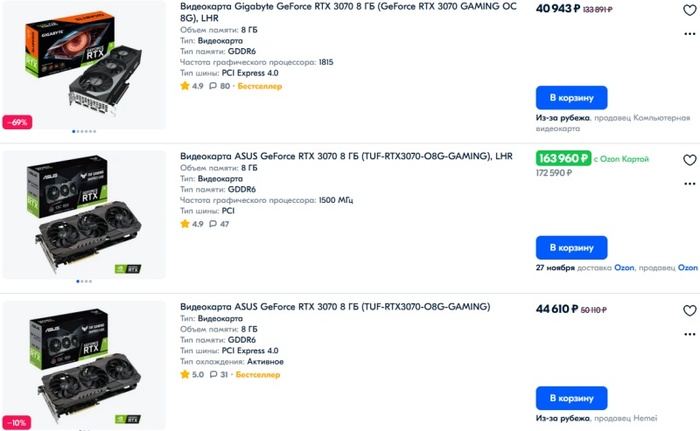This screenshot has width=700, height=431.
Task: Expand the more options menu for the 163 960 ₽ listing
Action: click(689, 183)
